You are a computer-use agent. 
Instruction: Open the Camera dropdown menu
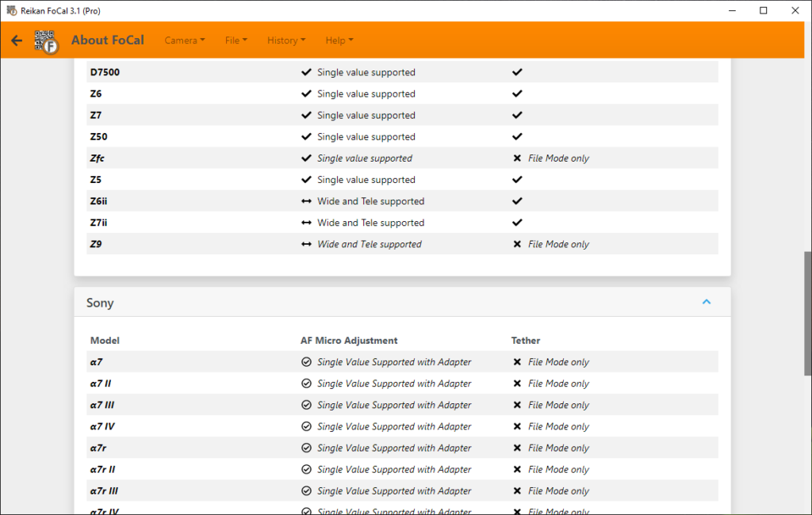point(185,40)
